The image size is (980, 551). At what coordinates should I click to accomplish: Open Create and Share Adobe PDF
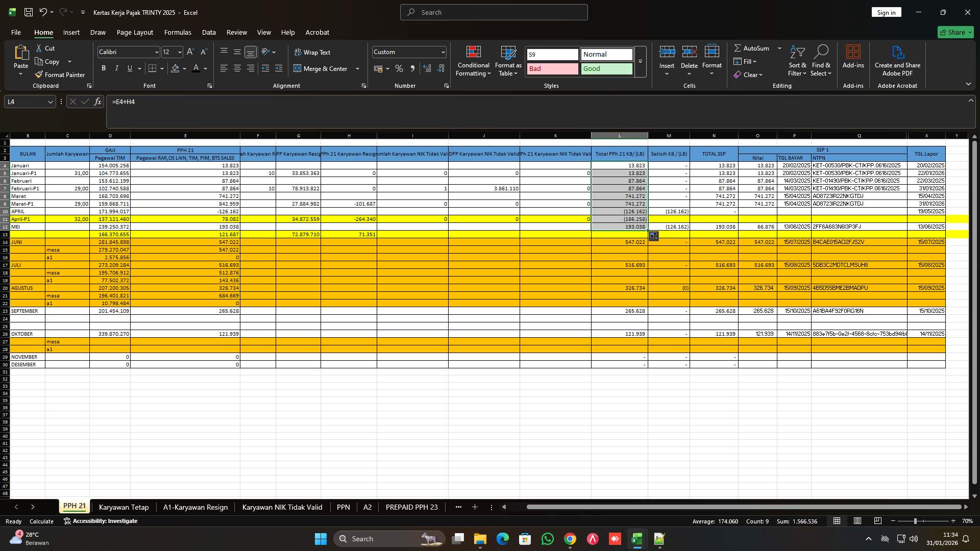coord(897,60)
